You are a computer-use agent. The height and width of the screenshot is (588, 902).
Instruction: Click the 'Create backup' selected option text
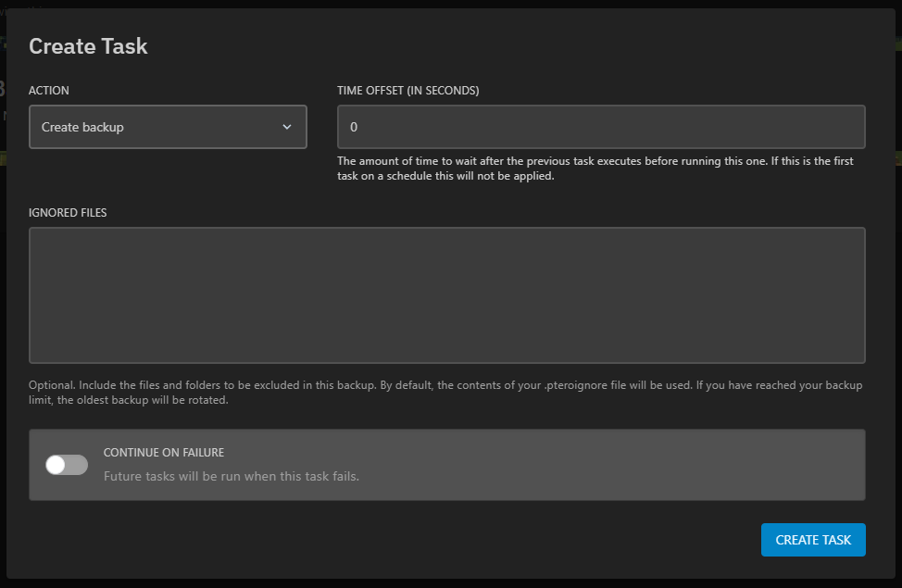tap(82, 127)
